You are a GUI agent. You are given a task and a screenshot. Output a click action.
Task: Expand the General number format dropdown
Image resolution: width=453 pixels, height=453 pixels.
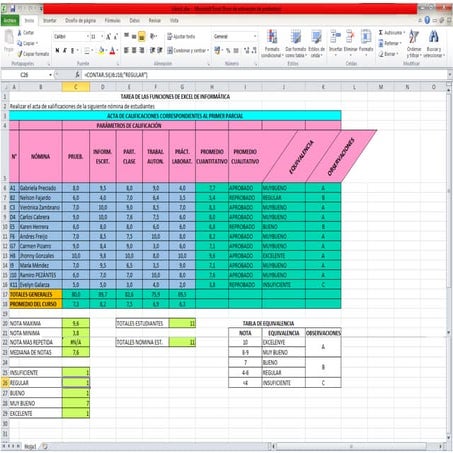pos(255,36)
